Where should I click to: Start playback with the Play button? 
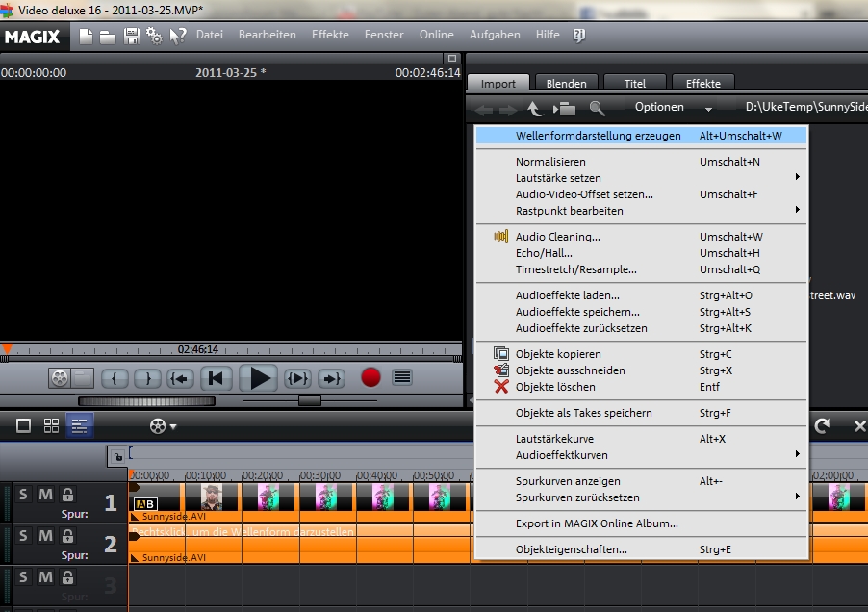(260, 378)
